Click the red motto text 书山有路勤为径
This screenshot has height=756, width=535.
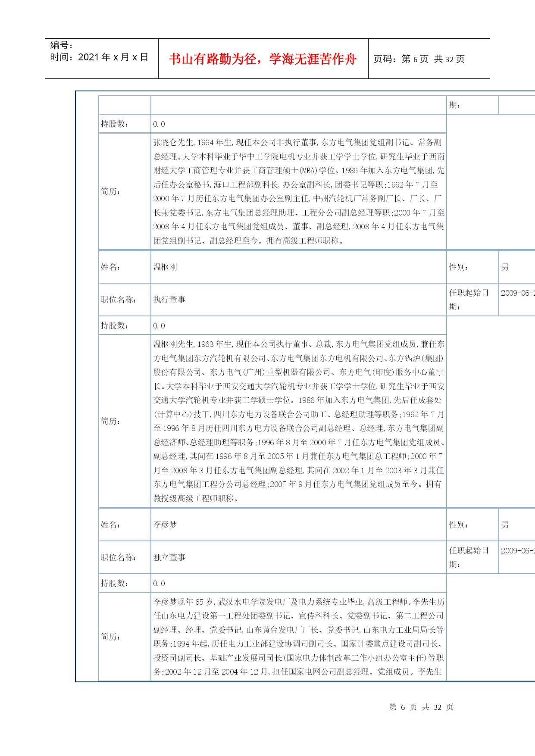pyautogui.click(x=263, y=59)
